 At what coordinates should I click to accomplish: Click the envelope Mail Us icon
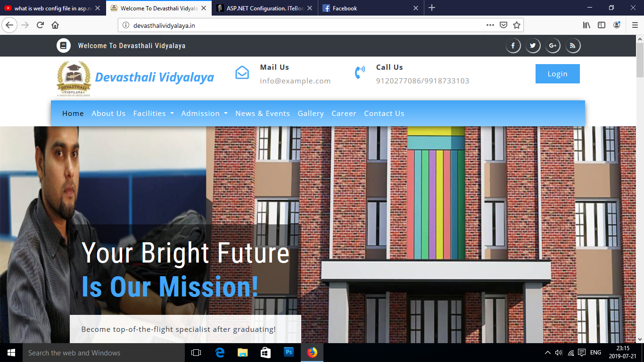pyautogui.click(x=242, y=73)
